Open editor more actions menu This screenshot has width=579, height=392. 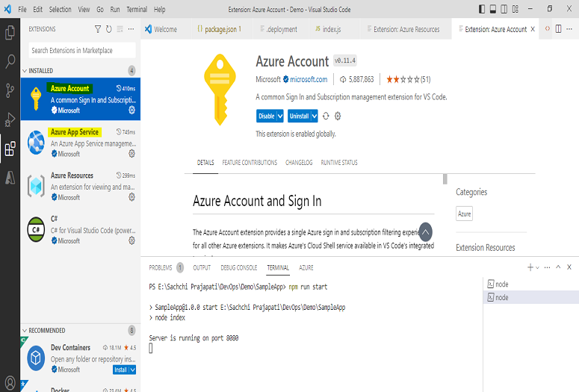tap(569, 29)
